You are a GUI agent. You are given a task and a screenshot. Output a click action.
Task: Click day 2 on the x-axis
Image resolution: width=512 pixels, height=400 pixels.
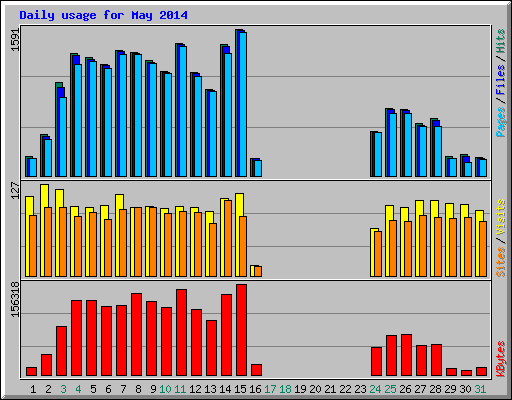point(48,389)
